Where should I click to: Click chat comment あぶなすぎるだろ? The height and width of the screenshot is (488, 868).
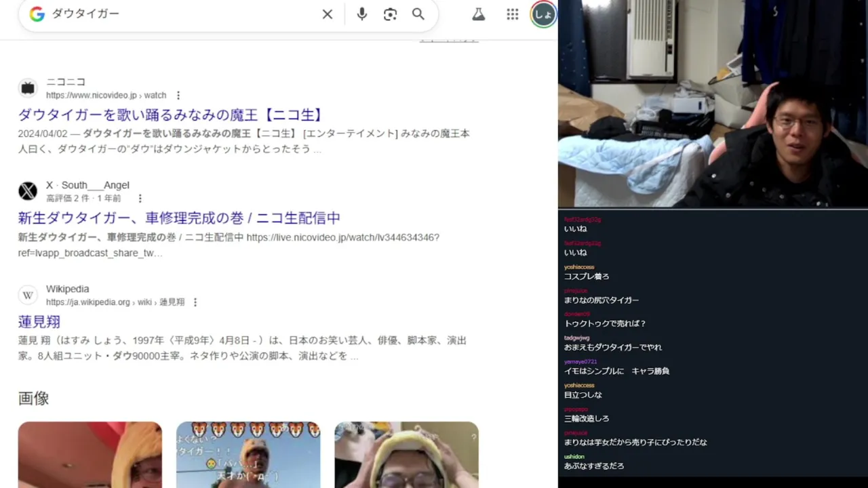point(594,466)
